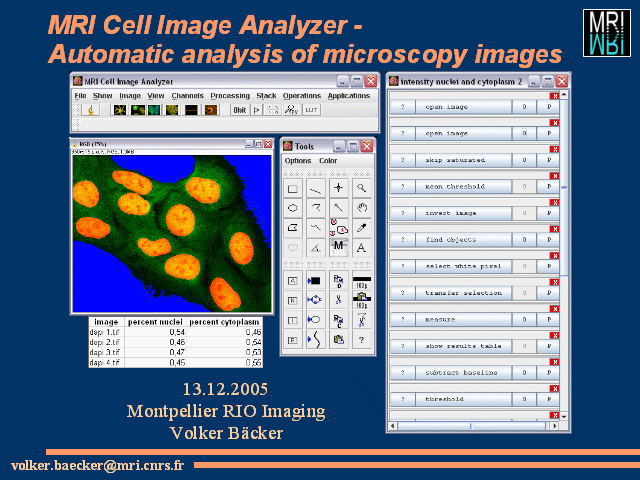Open the Show menu
Screen dimensions: 640x480
pos(102,96)
